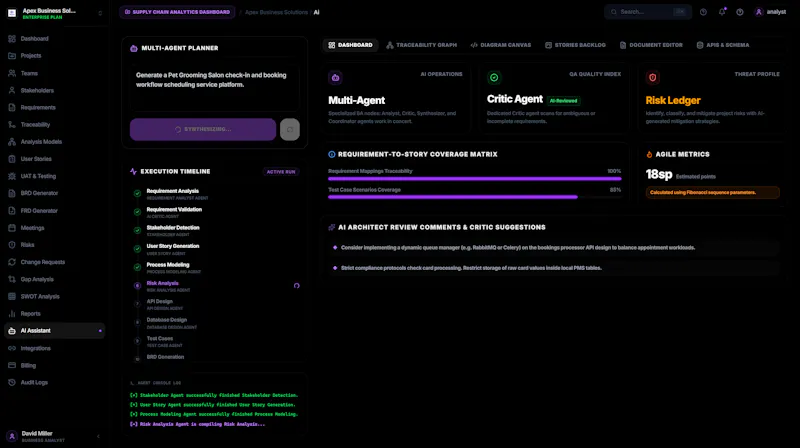Click the Requirement Mappings Traceability progress bar
Viewport: 800px width, 448px height.
474,179
